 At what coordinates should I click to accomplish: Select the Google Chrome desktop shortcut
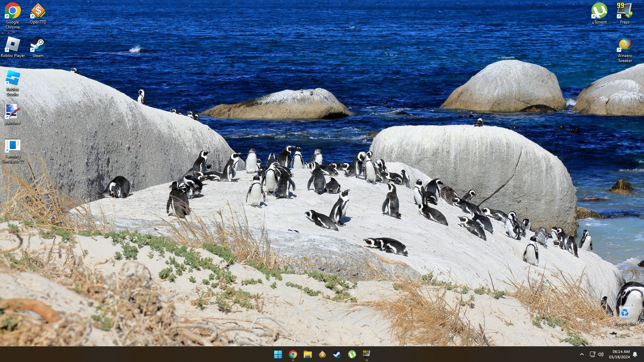tap(12, 15)
